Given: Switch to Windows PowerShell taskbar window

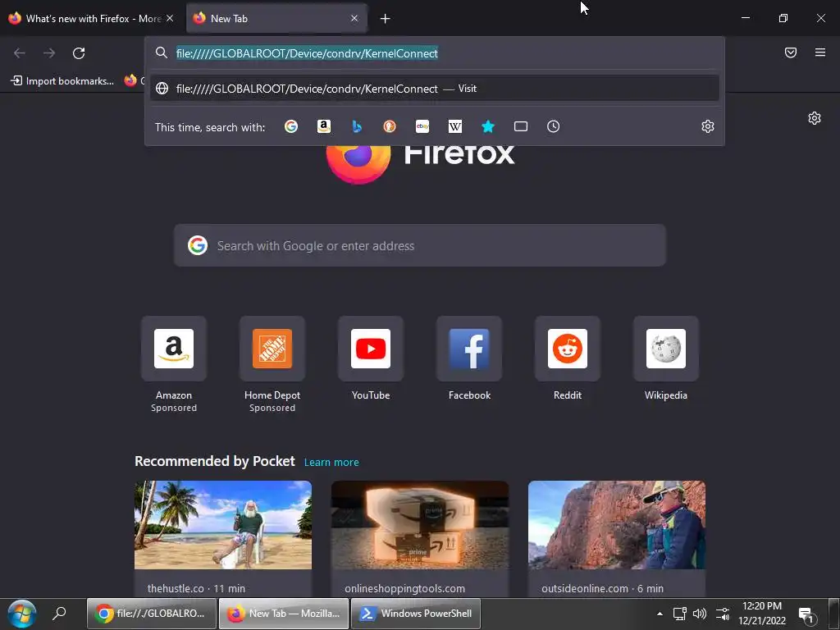Looking at the screenshot, I should [416, 614].
